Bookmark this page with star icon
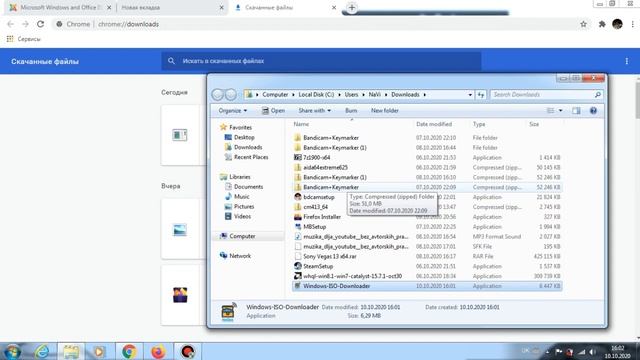The width and height of the screenshot is (640, 360). [x=583, y=24]
